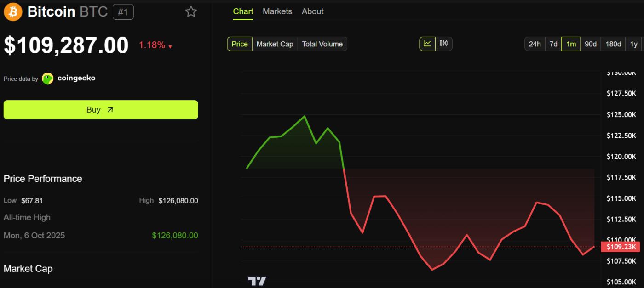Click the green Buy button

pyautogui.click(x=101, y=110)
